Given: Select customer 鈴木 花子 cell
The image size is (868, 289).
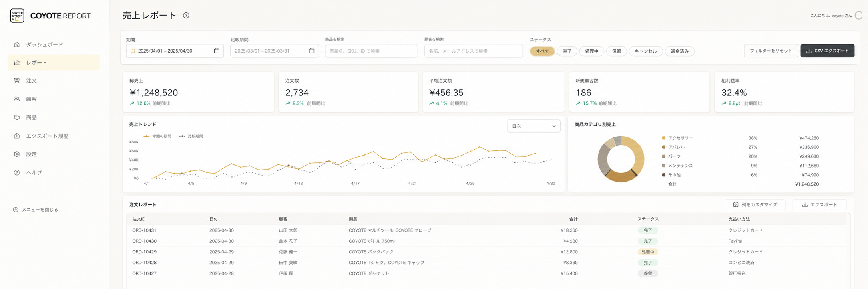Looking at the screenshot, I should coord(288,241).
